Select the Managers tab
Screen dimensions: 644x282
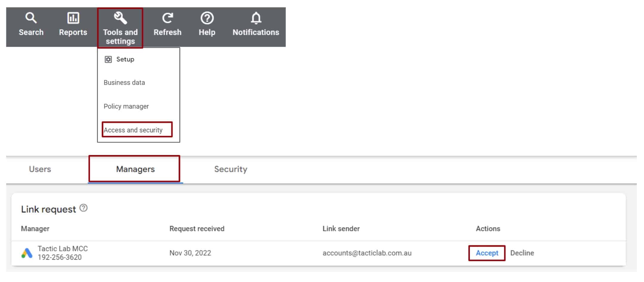[135, 169]
